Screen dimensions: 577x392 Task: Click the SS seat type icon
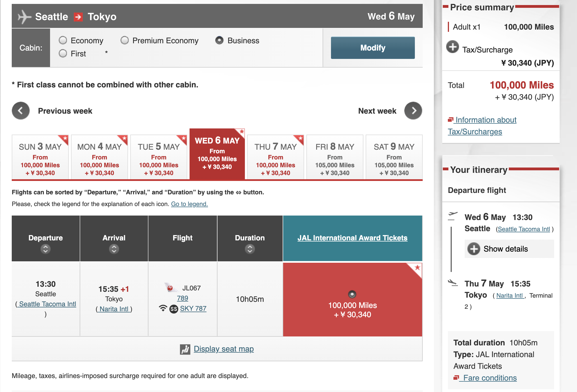click(174, 309)
